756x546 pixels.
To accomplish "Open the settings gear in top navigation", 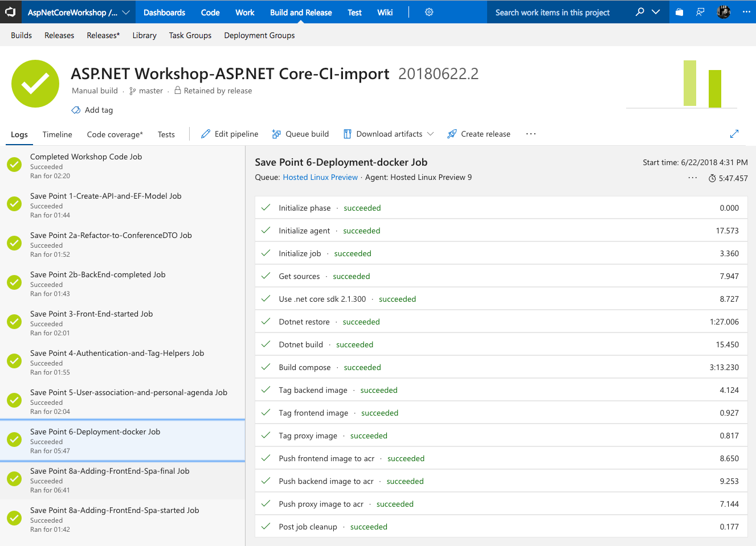I will click(x=429, y=12).
